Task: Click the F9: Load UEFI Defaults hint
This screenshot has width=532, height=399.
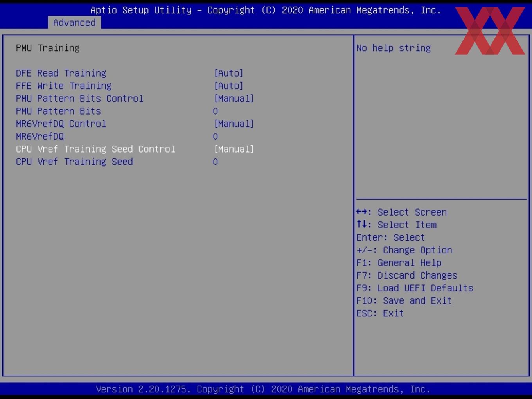Action: pos(415,288)
